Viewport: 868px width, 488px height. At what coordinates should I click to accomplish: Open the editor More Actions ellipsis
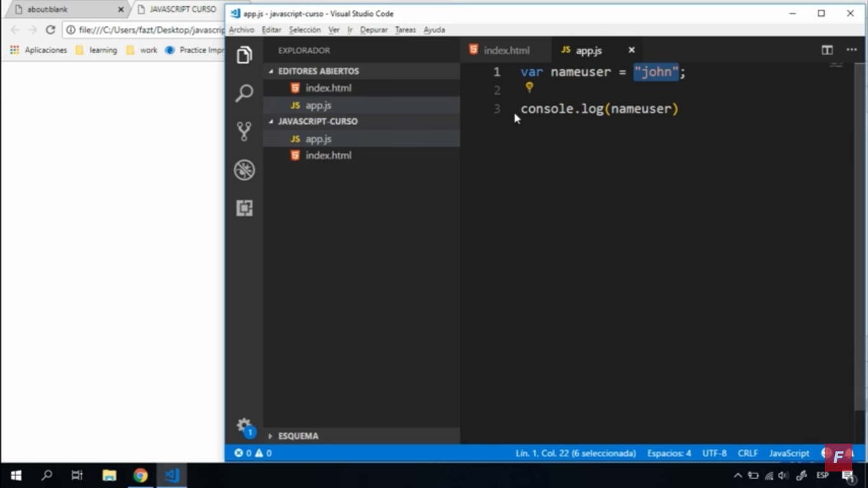(851, 50)
